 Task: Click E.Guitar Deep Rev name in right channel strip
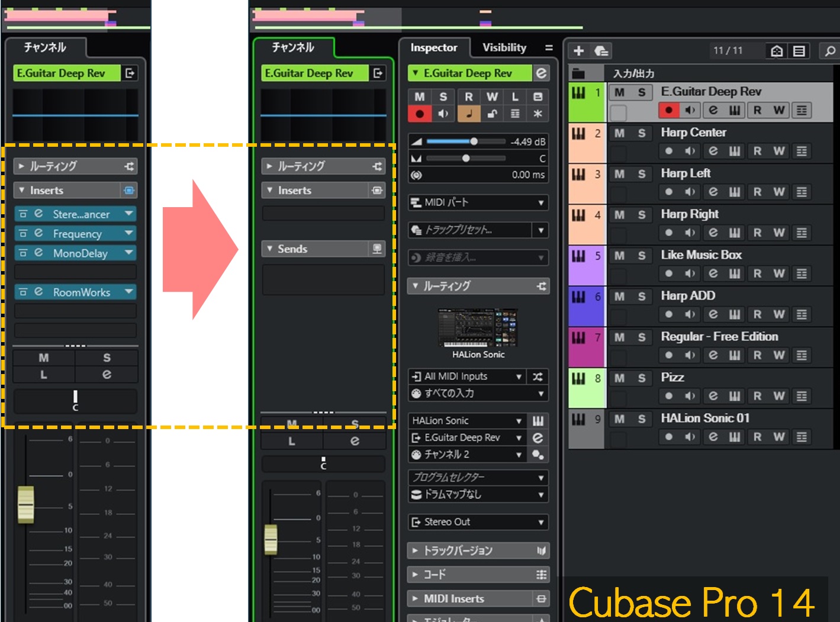coord(314,73)
